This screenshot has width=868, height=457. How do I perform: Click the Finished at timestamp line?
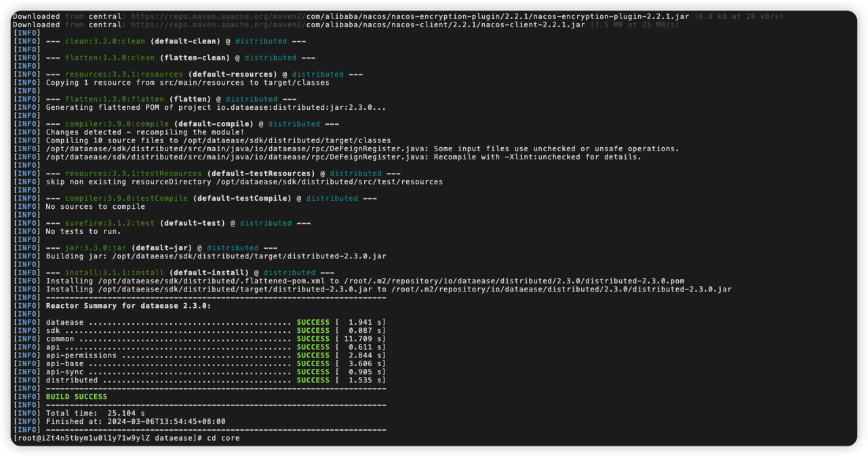pos(135,421)
